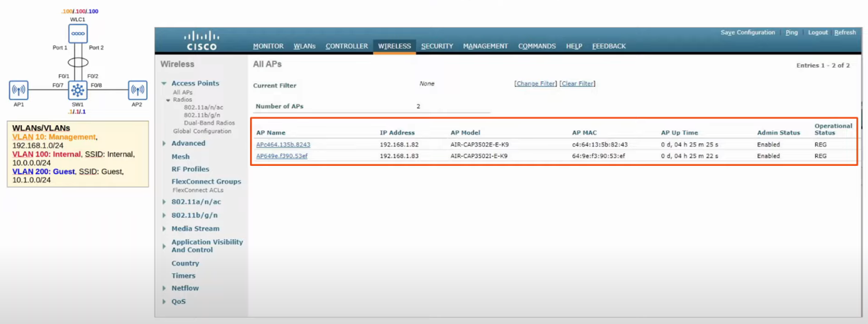Collapse the Radios subtree
Image resolution: width=868 pixels, height=324 pixels.
coord(168,100)
